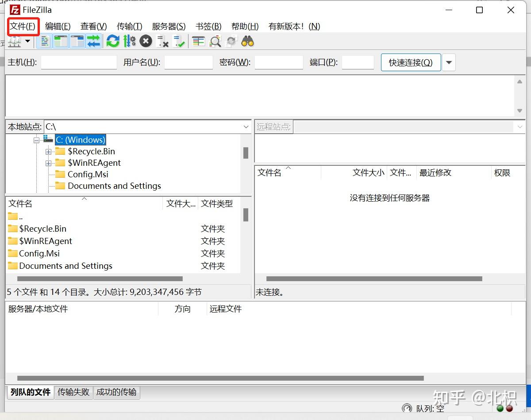Click inside the 主机(H) input field
The width and height of the screenshot is (531, 420).
(78, 62)
